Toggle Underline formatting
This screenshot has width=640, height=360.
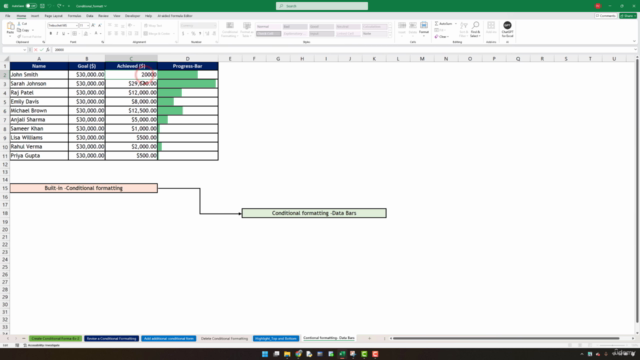point(63,33)
